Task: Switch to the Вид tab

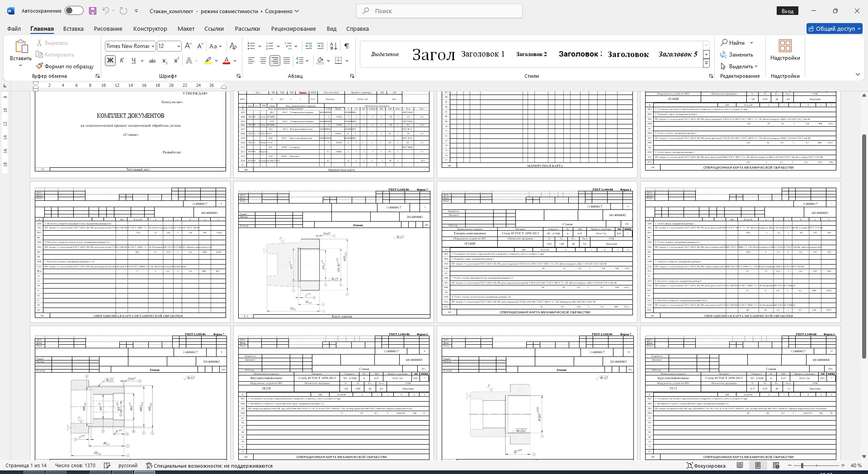Action: [331, 28]
